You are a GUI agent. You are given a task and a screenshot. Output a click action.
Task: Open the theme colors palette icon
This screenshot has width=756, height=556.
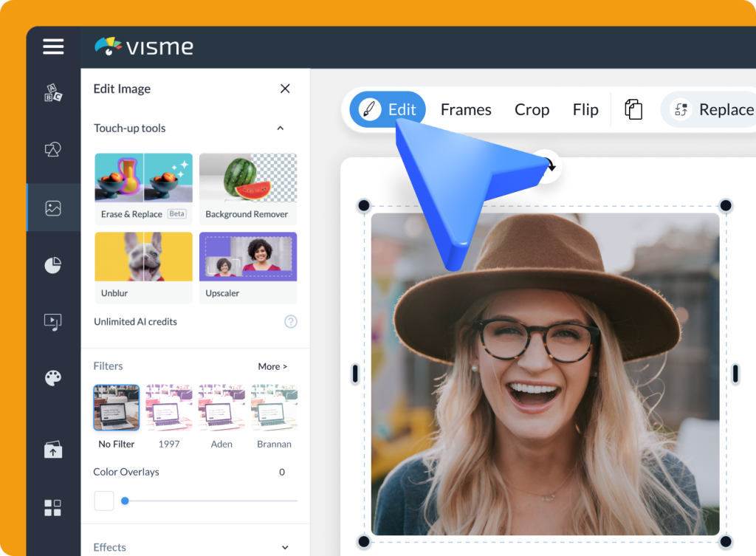pos(53,377)
